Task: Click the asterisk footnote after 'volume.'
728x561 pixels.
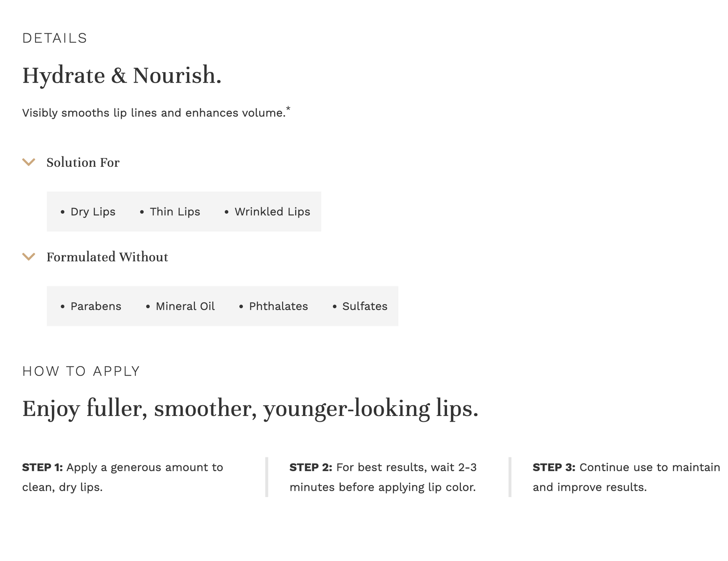Action: coord(288,109)
